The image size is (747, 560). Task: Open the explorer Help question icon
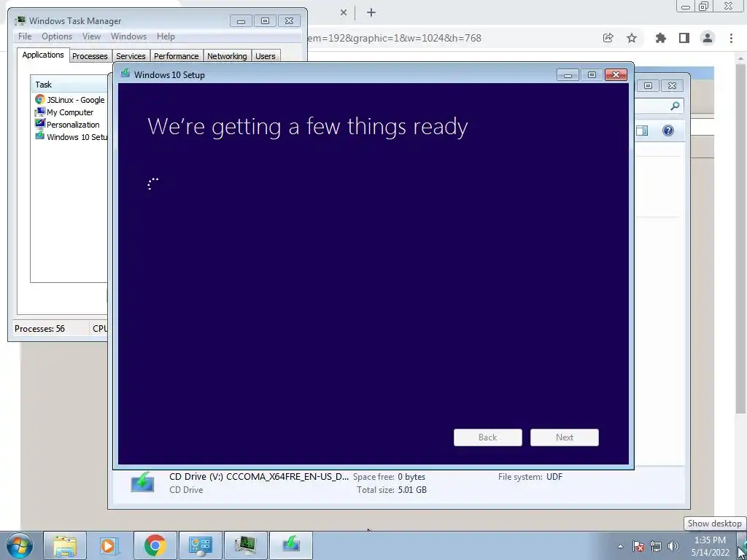click(x=668, y=131)
